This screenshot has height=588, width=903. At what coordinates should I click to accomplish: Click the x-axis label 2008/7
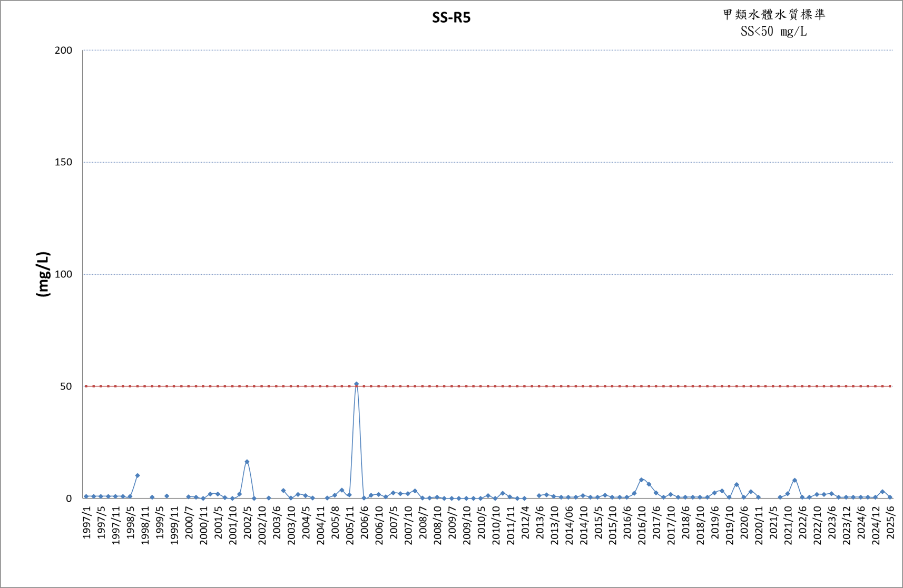coord(423,523)
